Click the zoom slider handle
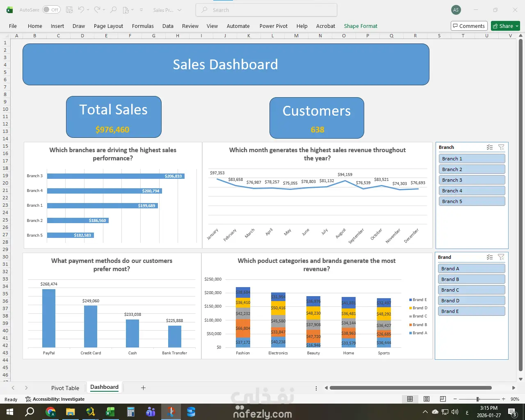 [478, 399]
